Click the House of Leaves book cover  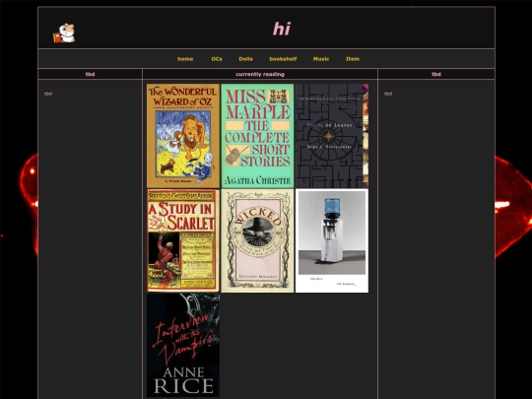click(332, 136)
